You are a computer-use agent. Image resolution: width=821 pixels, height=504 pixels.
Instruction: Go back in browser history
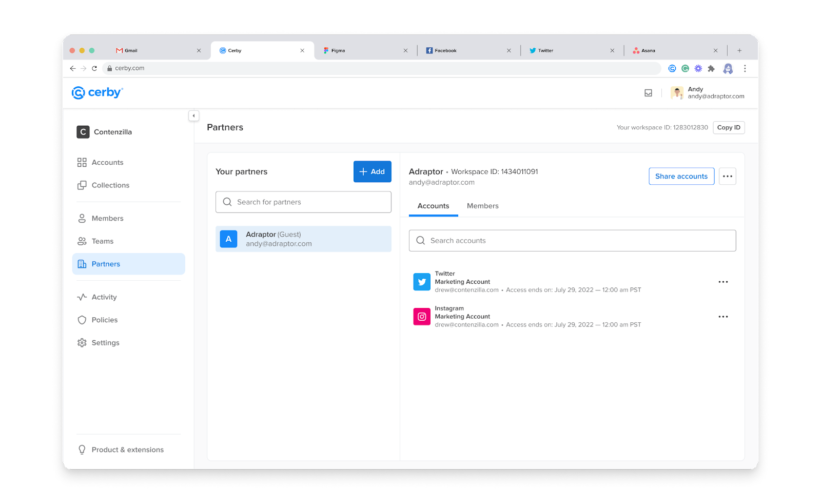[x=72, y=68]
